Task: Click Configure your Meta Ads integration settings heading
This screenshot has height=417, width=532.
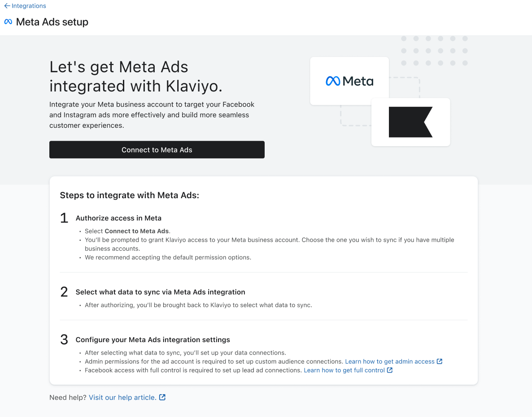Action: [153, 340]
